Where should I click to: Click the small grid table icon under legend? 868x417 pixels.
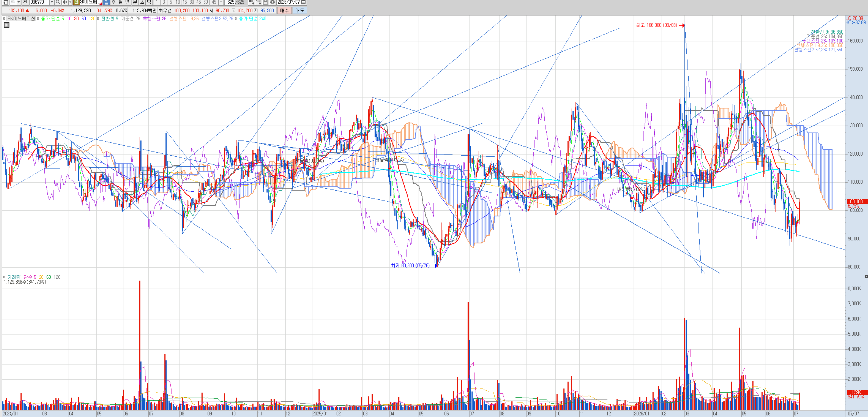click(6, 25)
